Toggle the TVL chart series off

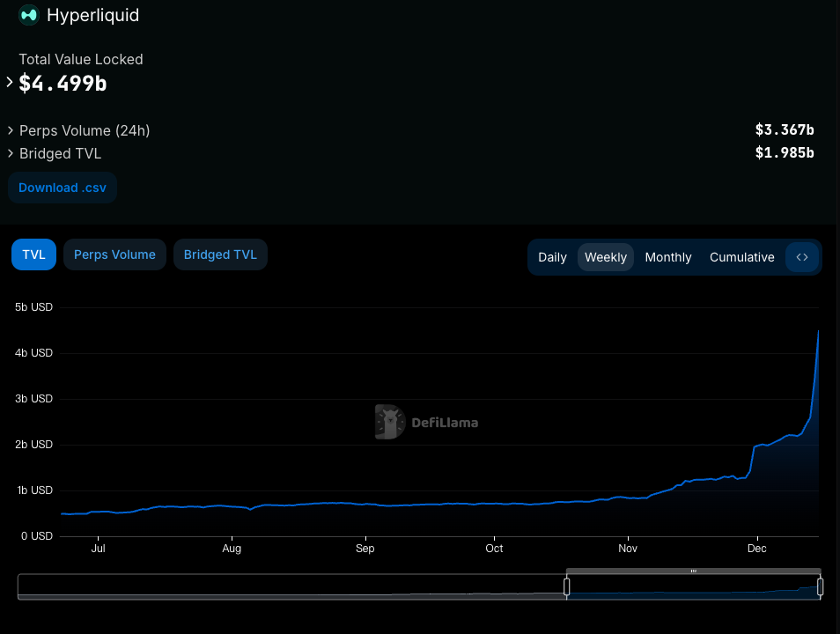click(x=33, y=254)
